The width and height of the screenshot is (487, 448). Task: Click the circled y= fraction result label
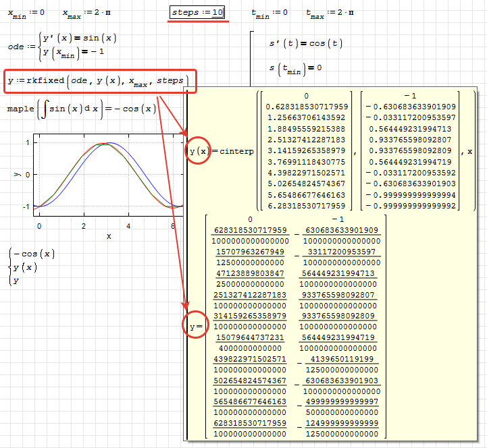point(196,327)
